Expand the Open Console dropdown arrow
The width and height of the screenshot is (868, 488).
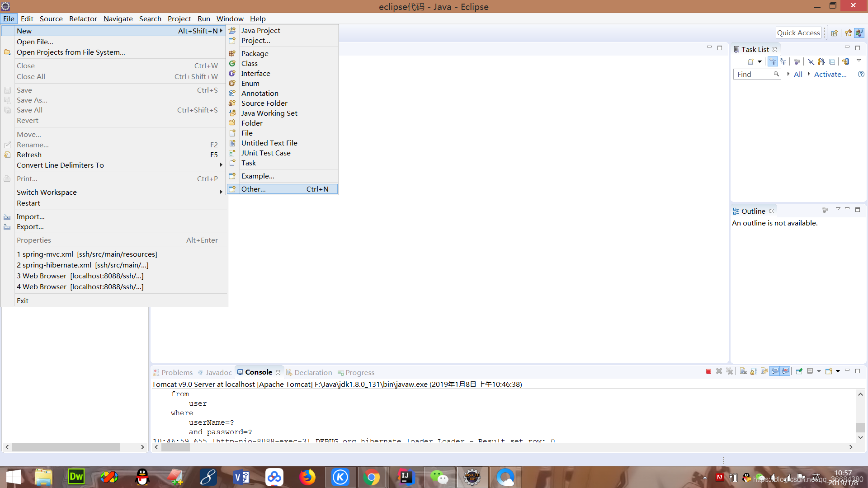(838, 371)
